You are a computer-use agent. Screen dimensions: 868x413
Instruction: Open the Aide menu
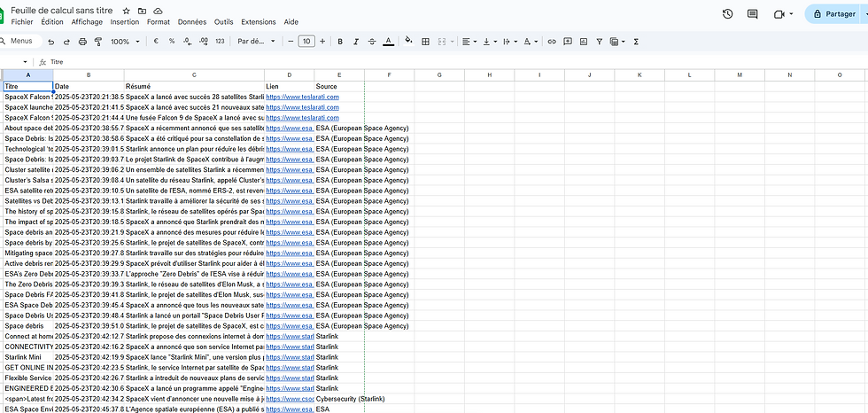pyautogui.click(x=291, y=22)
